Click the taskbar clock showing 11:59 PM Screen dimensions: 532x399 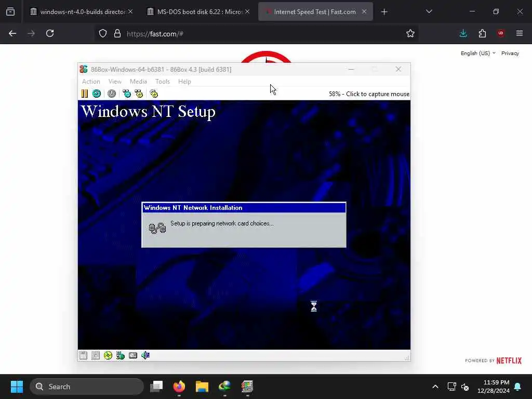tap(493, 387)
